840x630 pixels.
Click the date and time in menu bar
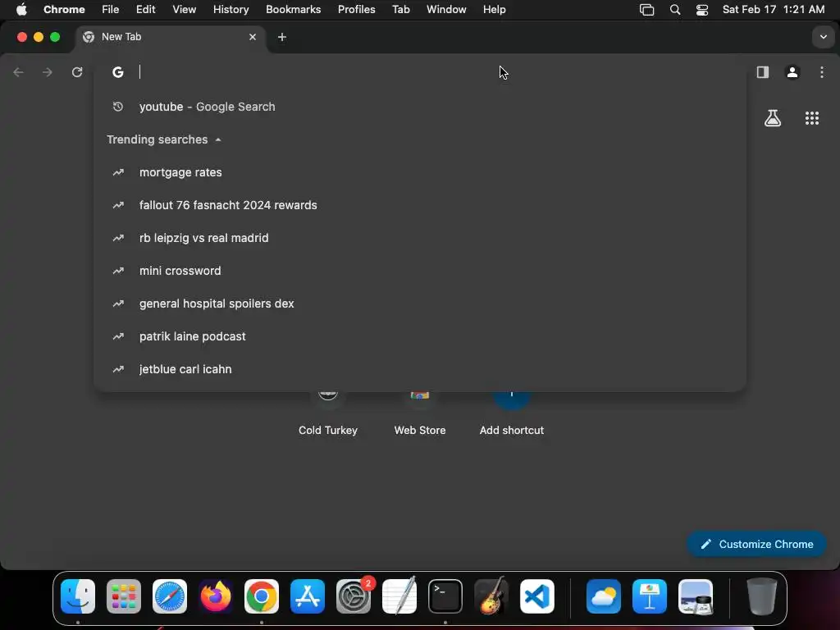click(773, 10)
